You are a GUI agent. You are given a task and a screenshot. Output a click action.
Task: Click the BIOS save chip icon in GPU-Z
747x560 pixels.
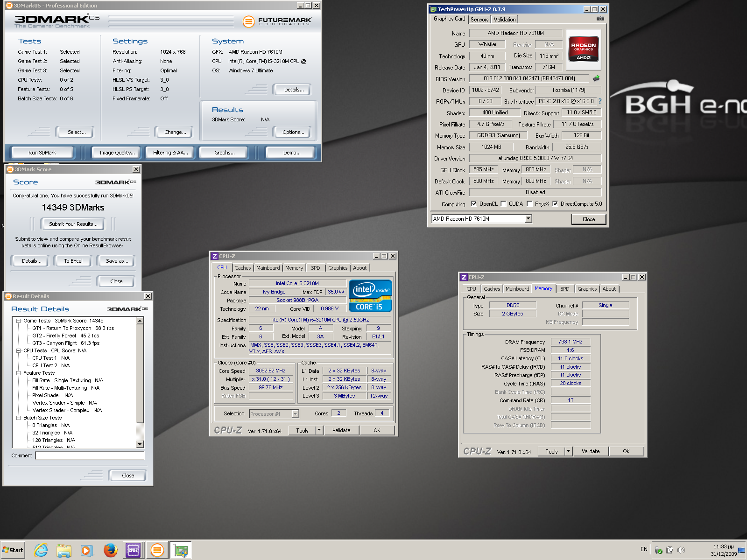[x=596, y=78]
